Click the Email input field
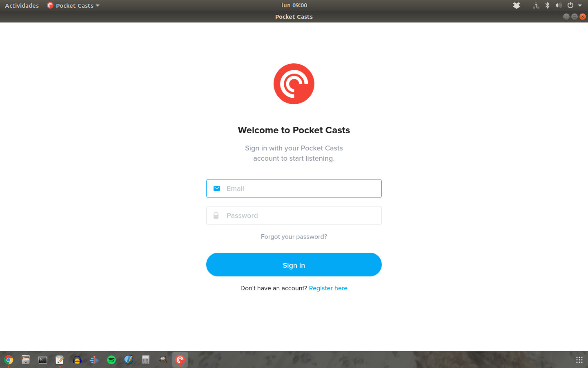Image resolution: width=588 pixels, height=368 pixels. (x=302, y=188)
